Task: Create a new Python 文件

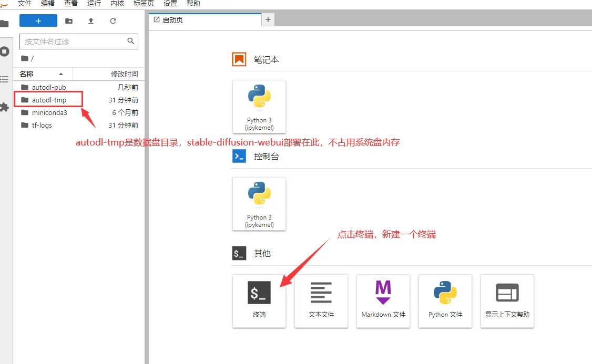Action: pyautogui.click(x=445, y=301)
